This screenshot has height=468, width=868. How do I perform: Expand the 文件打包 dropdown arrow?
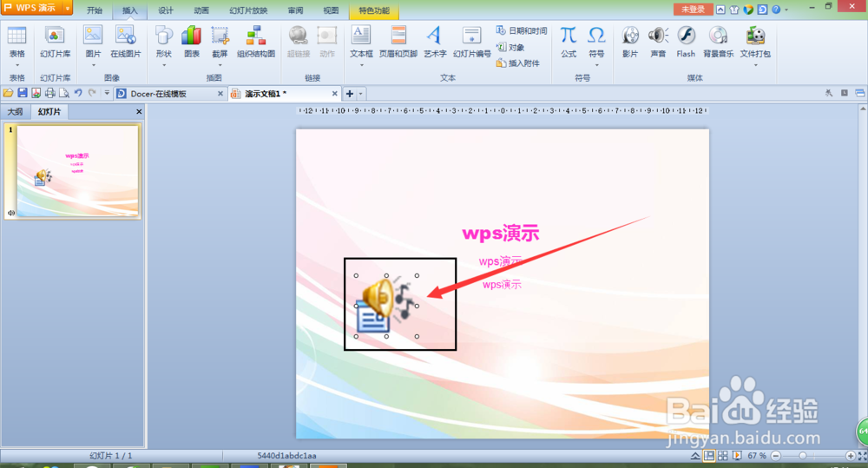click(755, 65)
